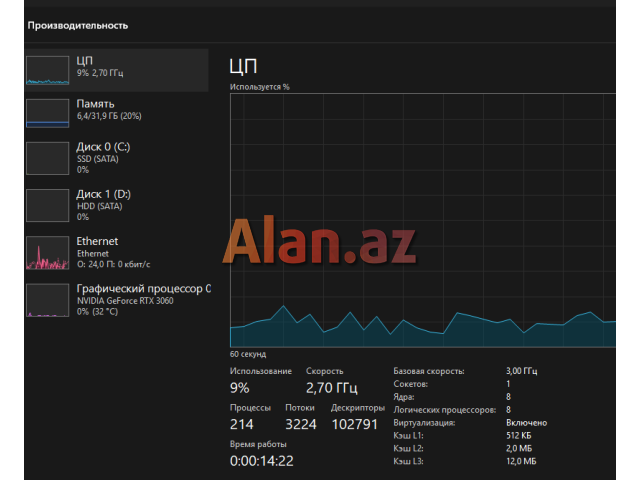640x480 pixels.
Task: Click the Процессы count 214
Action: 242,424
